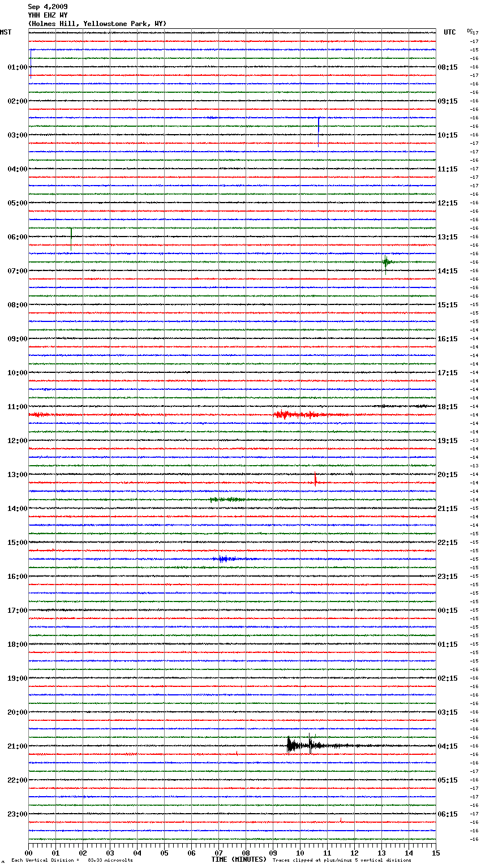Screen dimensions: 481x868
Task: Click the 18:15 UTC time label
Action: click(448, 407)
